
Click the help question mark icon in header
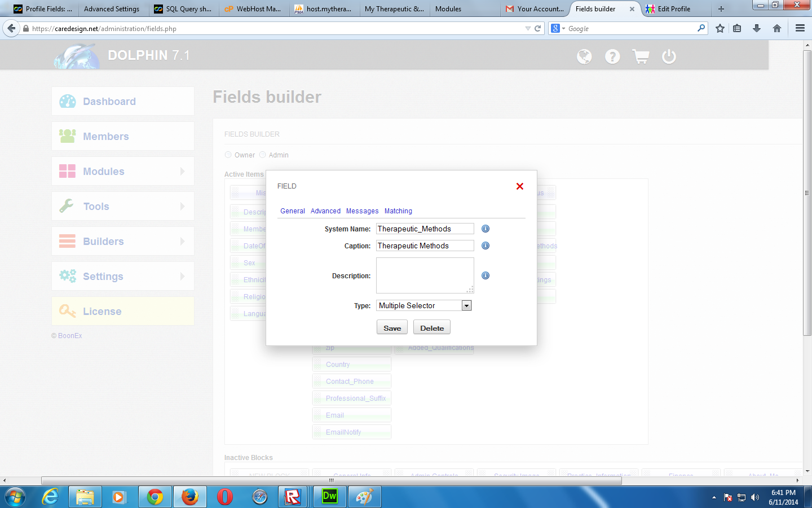612,56
